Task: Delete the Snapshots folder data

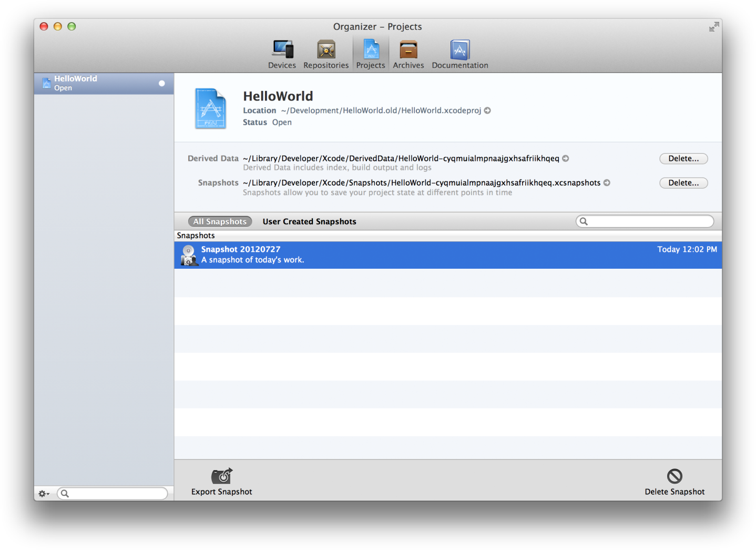Action: click(683, 183)
